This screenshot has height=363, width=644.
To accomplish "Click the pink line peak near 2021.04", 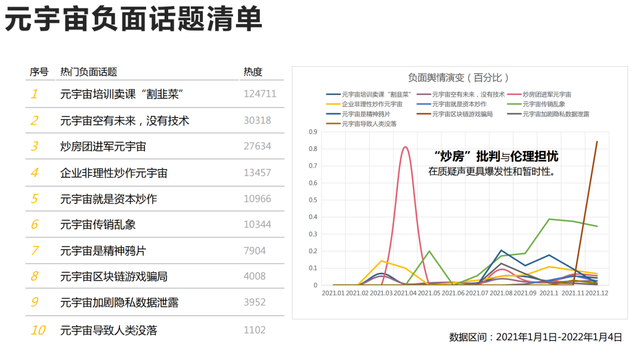I will (x=406, y=147).
